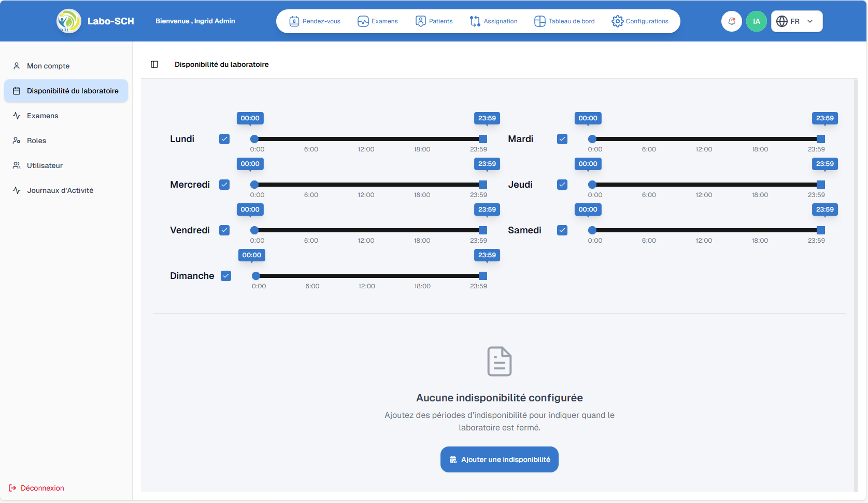Image resolution: width=868 pixels, height=503 pixels.
Task: Click the Assignation icon in the navbar
Action: coord(475,21)
